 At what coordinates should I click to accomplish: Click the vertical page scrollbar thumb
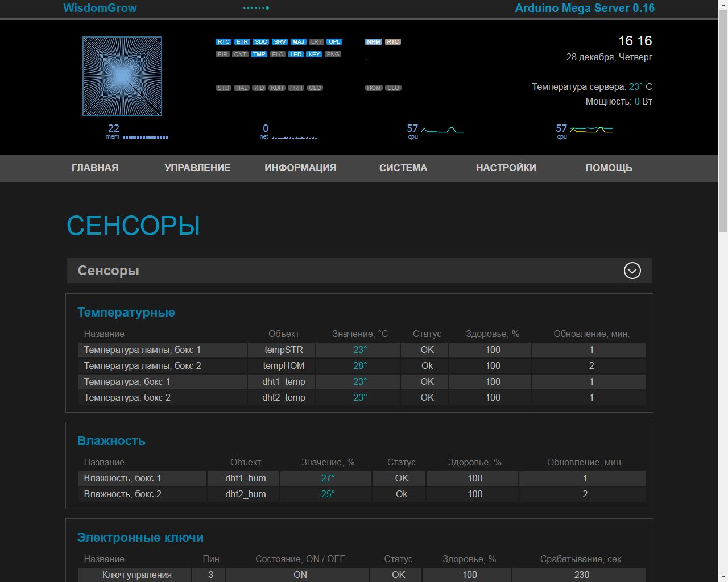[723, 119]
